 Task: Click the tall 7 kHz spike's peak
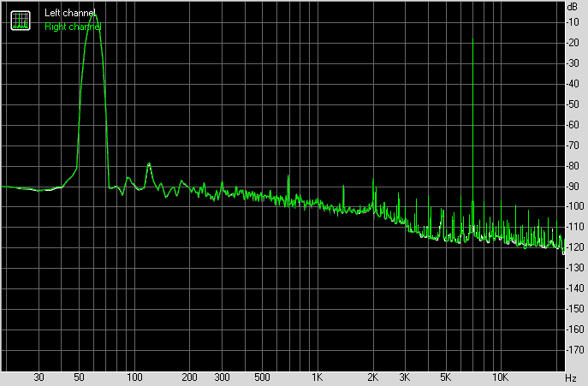pyautogui.click(x=472, y=39)
